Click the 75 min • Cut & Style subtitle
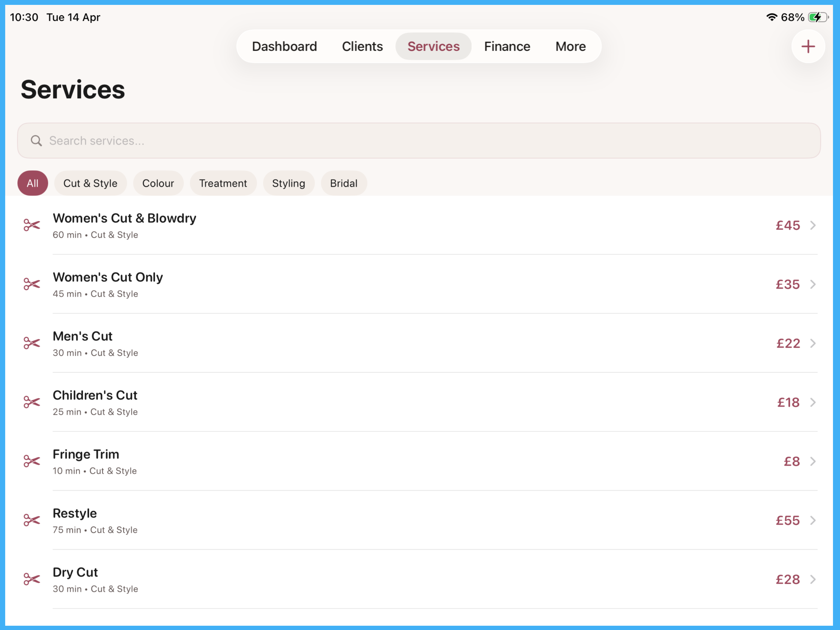The width and height of the screenshot is (840, 630). tap(95, 530)
